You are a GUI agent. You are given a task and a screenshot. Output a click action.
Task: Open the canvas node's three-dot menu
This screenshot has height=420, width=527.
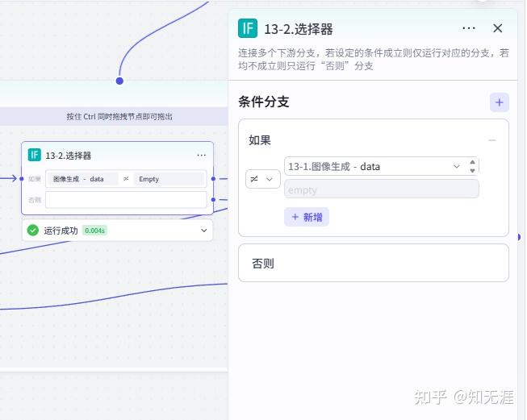(x=201, y=155)
